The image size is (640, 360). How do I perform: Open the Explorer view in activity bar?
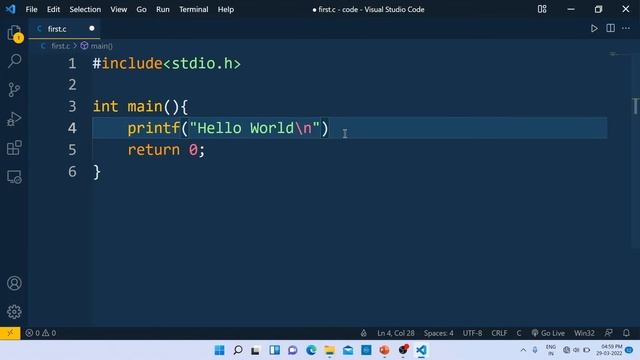(x=14, y=33)
